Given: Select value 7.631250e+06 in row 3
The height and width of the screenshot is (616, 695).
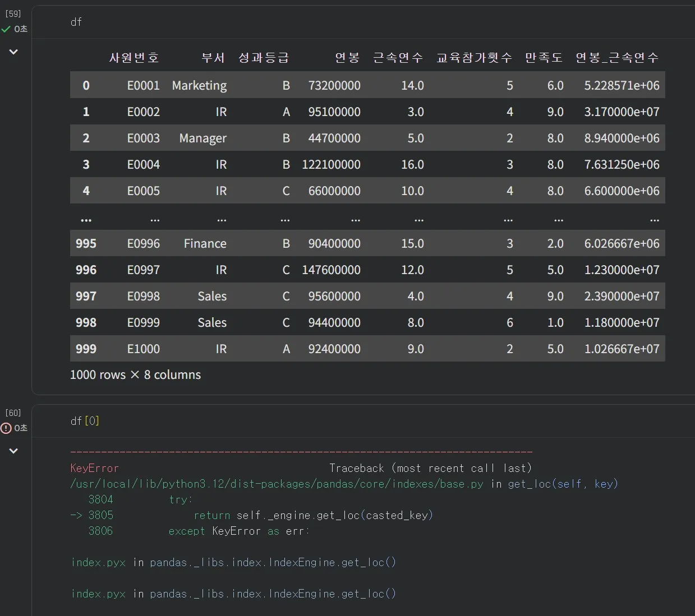Looking at the screenshot, I should pos(622,164).
